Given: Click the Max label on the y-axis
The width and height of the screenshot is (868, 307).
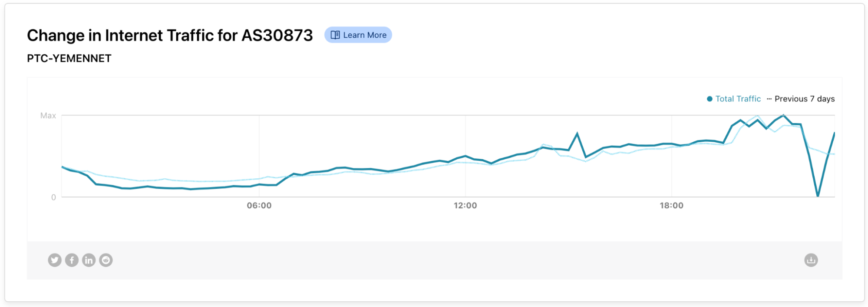Looking at the screenshot, I should point(48,116).
